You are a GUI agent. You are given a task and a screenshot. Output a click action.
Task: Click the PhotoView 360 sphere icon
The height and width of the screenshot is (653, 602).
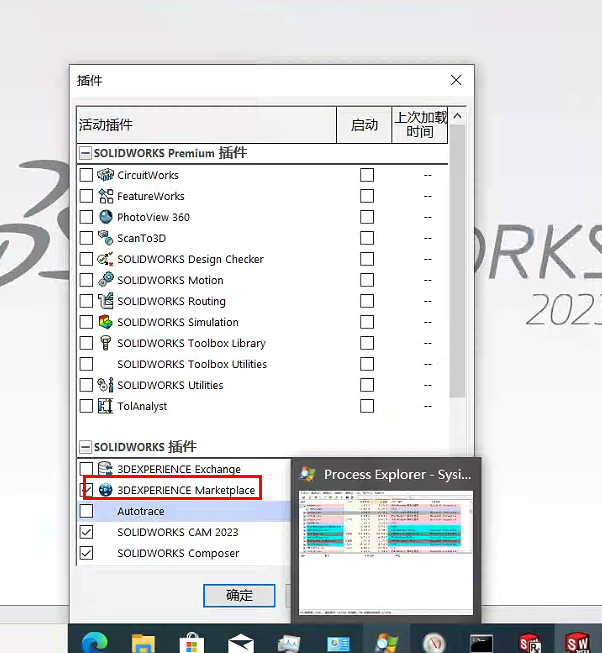106,217
